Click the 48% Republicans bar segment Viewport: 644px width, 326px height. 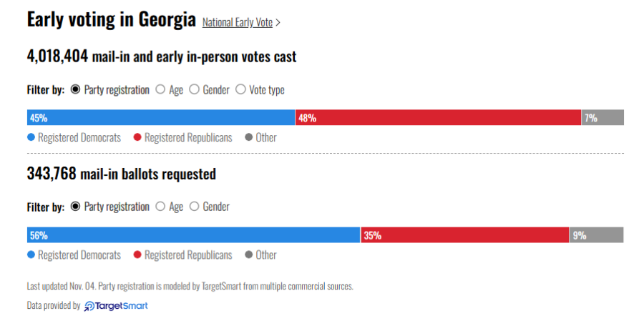438,117
